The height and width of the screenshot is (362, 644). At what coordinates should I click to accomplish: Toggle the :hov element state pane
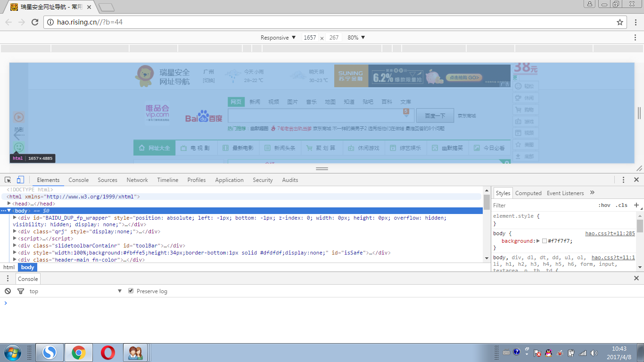click(604, 205)
